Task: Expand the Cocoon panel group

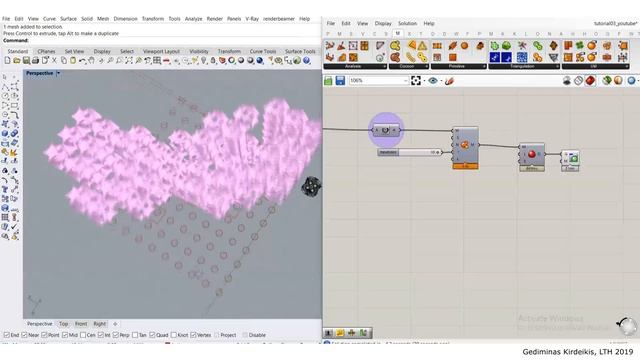Action: pos(408,66)
